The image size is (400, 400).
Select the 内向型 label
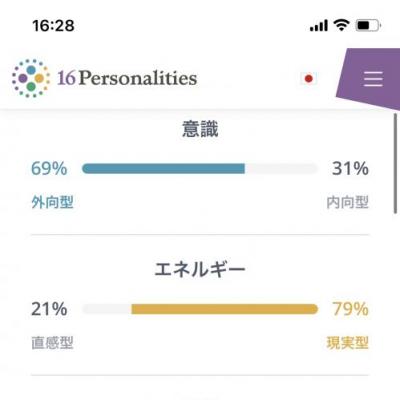(347, 202)
